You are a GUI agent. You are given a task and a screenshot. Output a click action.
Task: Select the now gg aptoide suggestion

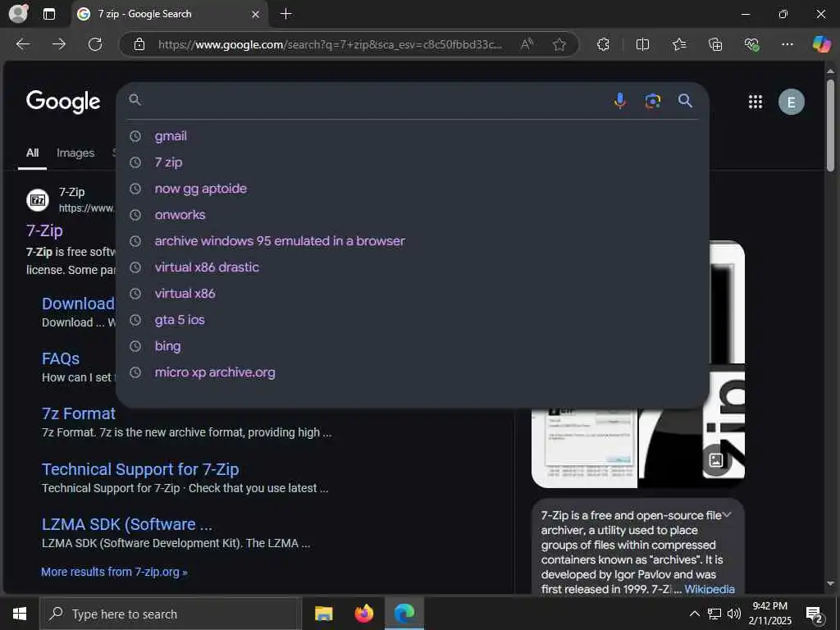click(x=413, y=189)
